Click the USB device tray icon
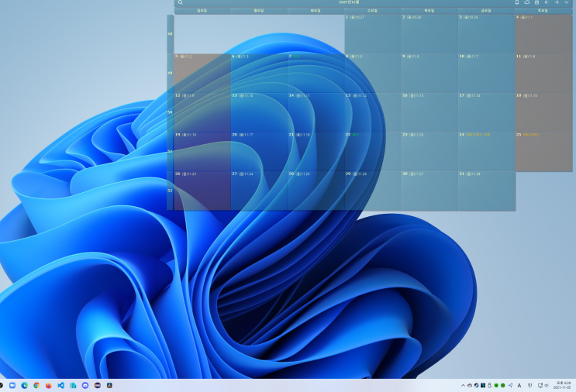Viewport: 576px width, 392px height. (x=489, y=385)
